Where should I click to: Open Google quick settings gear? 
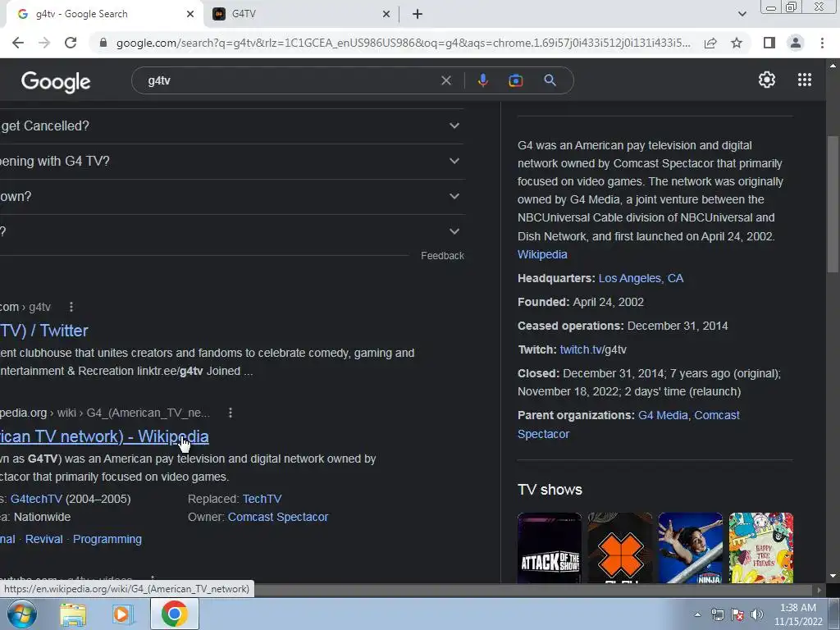click(x=767, y=80)
